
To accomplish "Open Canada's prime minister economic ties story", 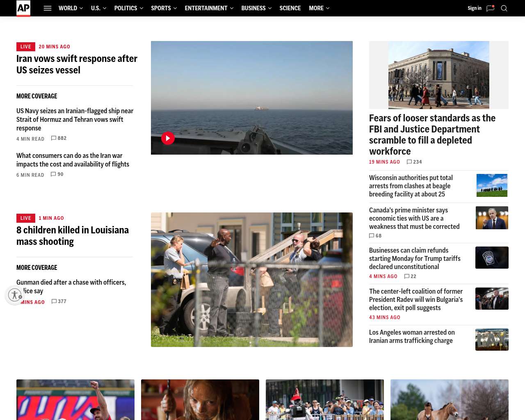I will point(414,218).
